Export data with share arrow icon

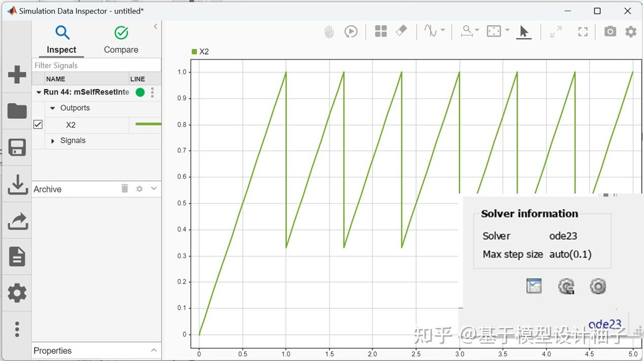point(17,221)
